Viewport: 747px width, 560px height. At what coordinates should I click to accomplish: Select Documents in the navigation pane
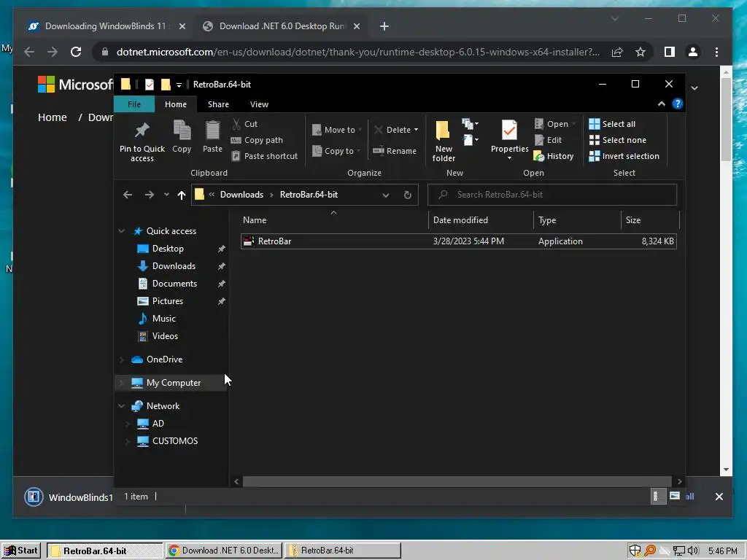[x=174, y=284]
